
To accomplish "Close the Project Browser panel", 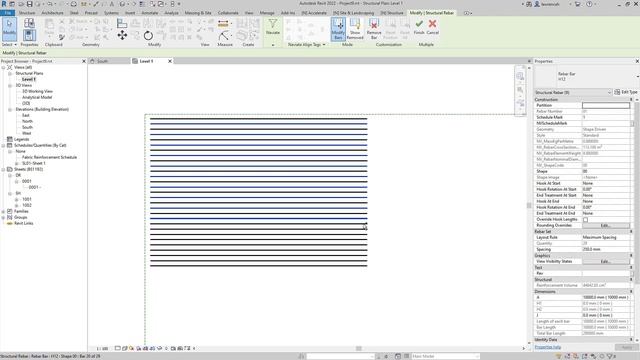I will click(84, 61).
